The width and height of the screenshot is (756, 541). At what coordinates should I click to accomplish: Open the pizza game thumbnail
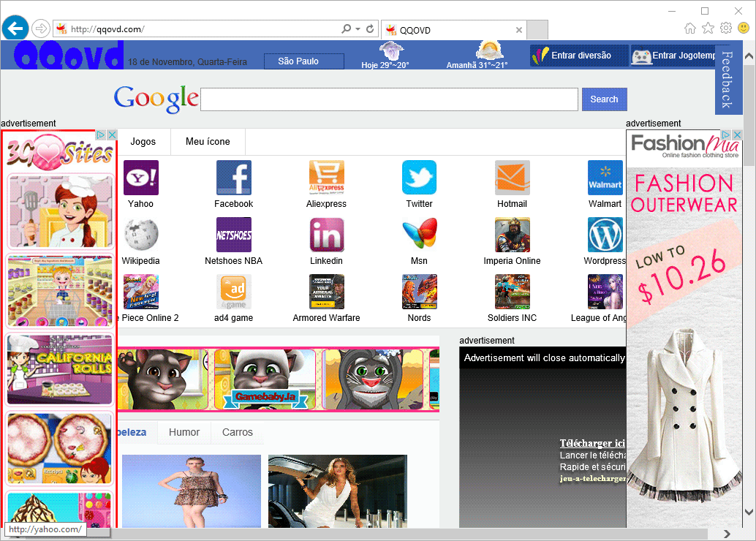61,449
